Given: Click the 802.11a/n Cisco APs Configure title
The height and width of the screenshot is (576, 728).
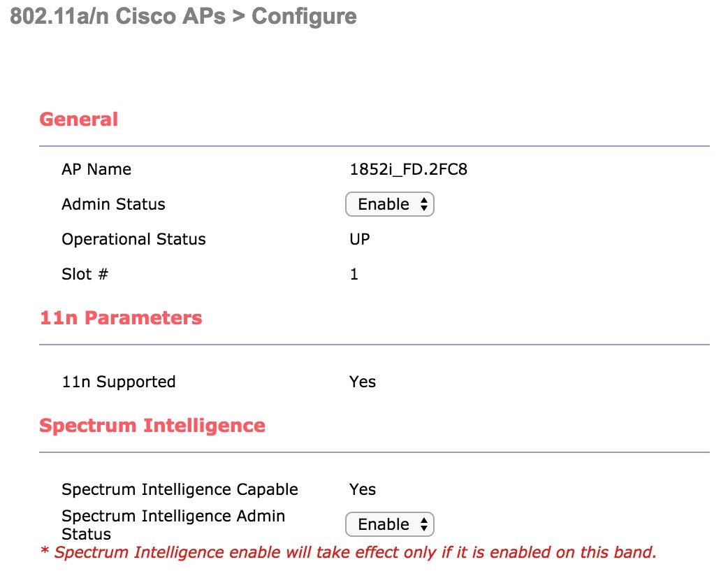Looking at the screenshot, I should tap(183, 16).
